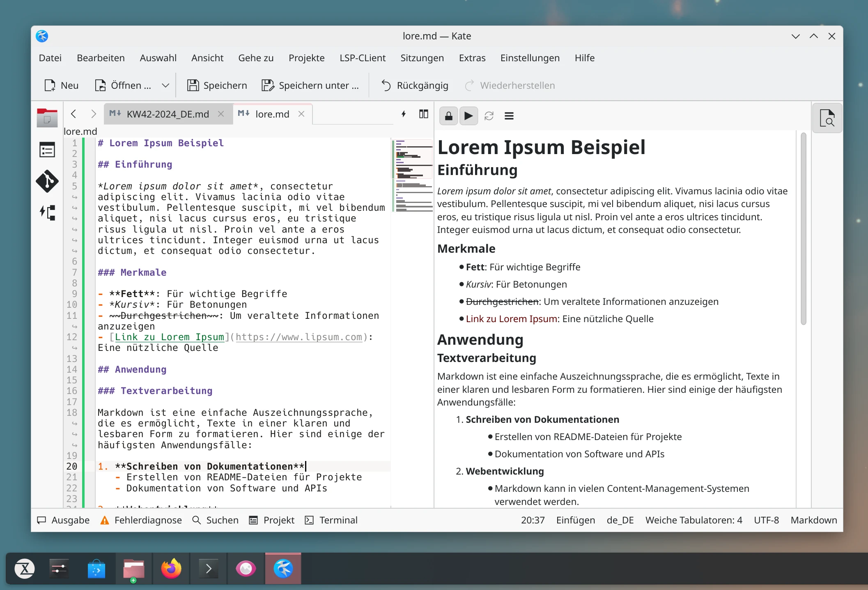Open the software store bag icon in taskbar
This screenshot has height=590, width=868.
[x=96, y=569]
